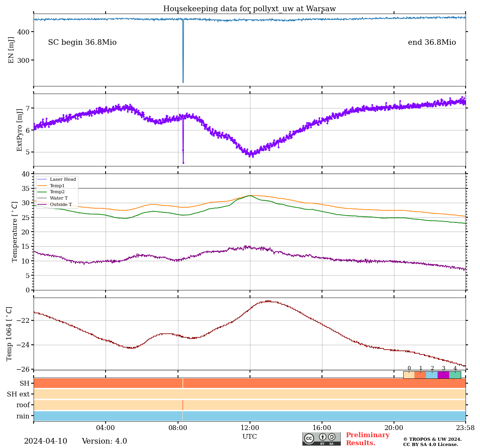The image size is (480, 448).
Task: Click the 15 tick on the Temperature axis
Action: [x=26, y=247]
